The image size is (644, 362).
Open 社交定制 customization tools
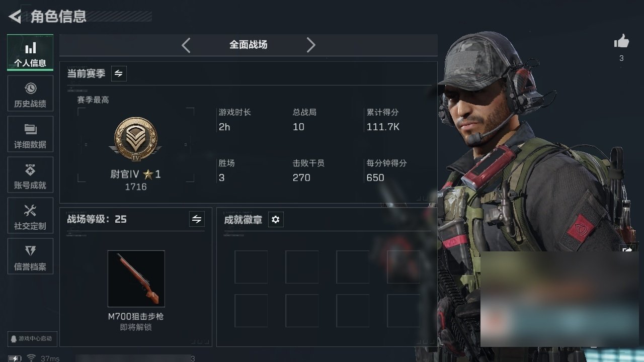coord(30,216)
